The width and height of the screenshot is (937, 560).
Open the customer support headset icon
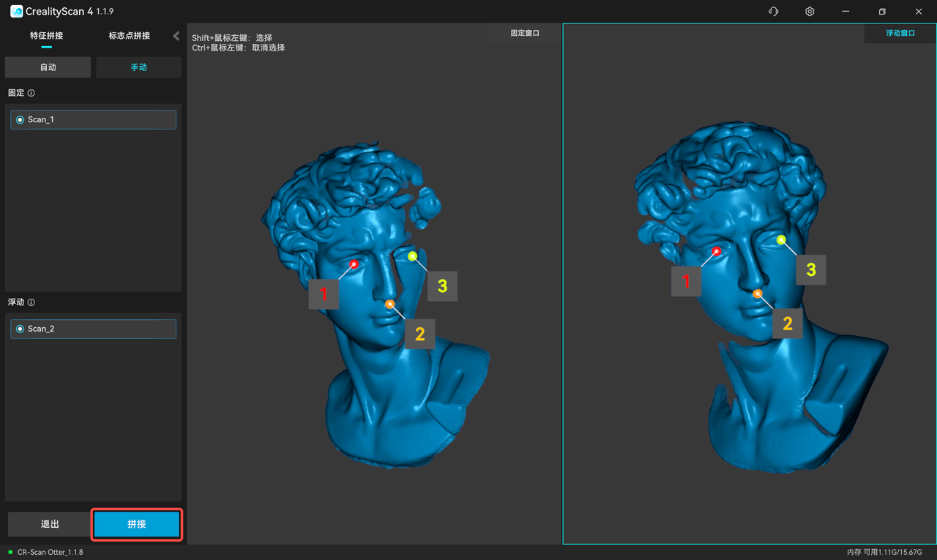pyautogui.click(x=774, y=12)
